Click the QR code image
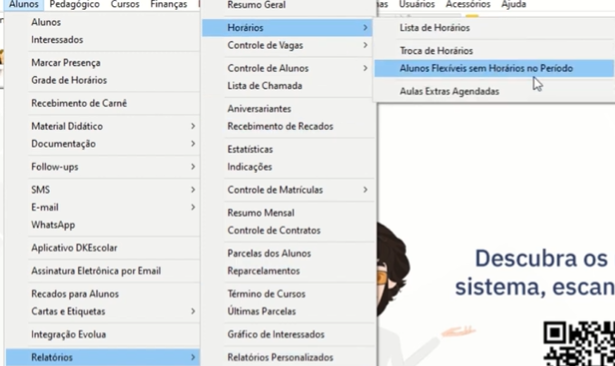 tap(579, 344)
